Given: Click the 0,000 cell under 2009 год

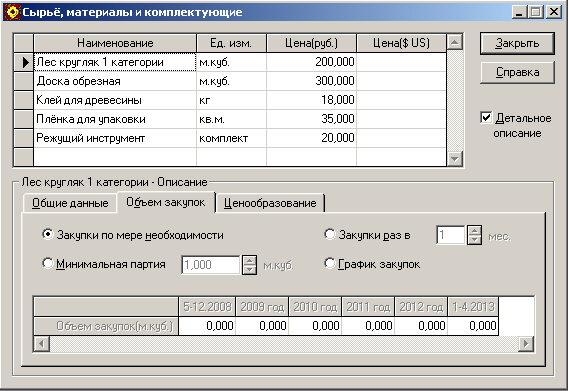Looking at the screenshot, I should coord(262,326).
